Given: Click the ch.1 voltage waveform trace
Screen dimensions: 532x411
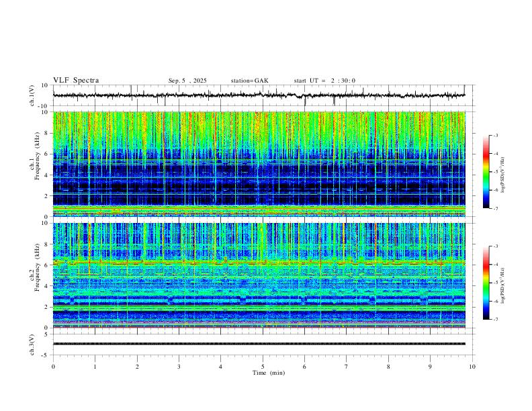Looking at the screenshot, I should pyautogui.click(x=259, y=95).
